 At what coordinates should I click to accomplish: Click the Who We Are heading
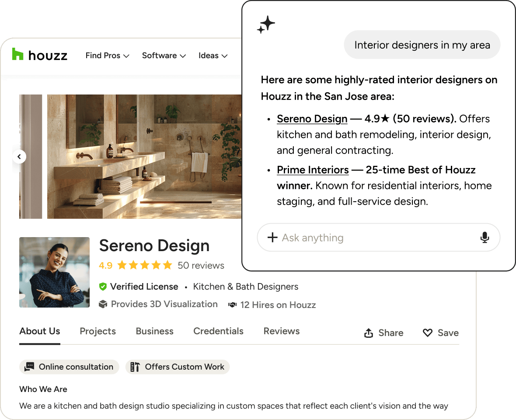tap(43, 389)
